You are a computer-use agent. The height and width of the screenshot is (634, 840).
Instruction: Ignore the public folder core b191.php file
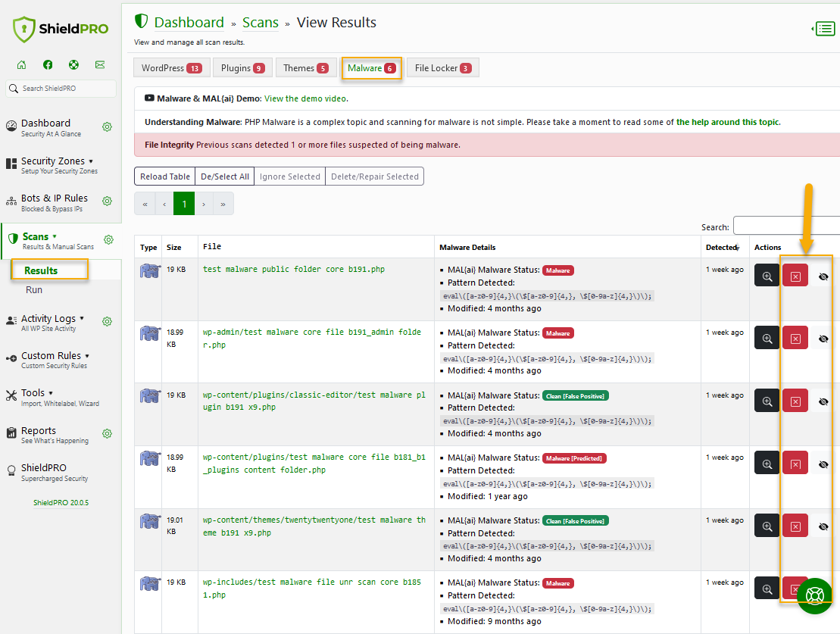pyautogui.click(x=823, y=276)
